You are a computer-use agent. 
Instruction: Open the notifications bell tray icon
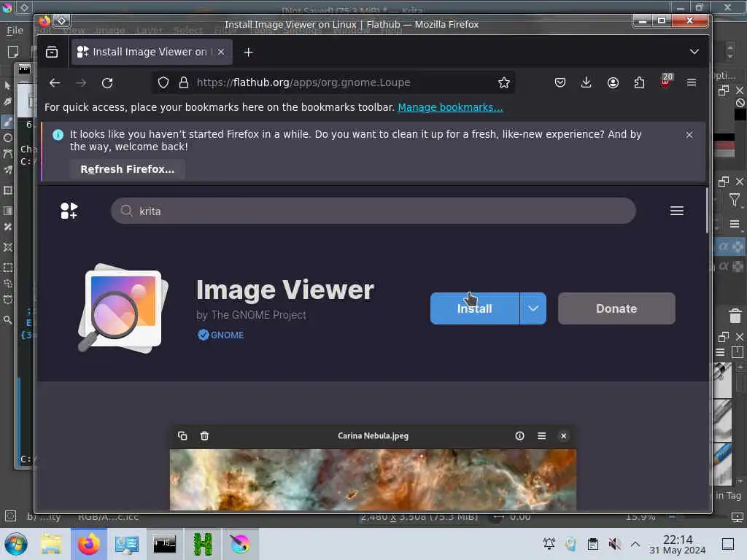point(549,544)
